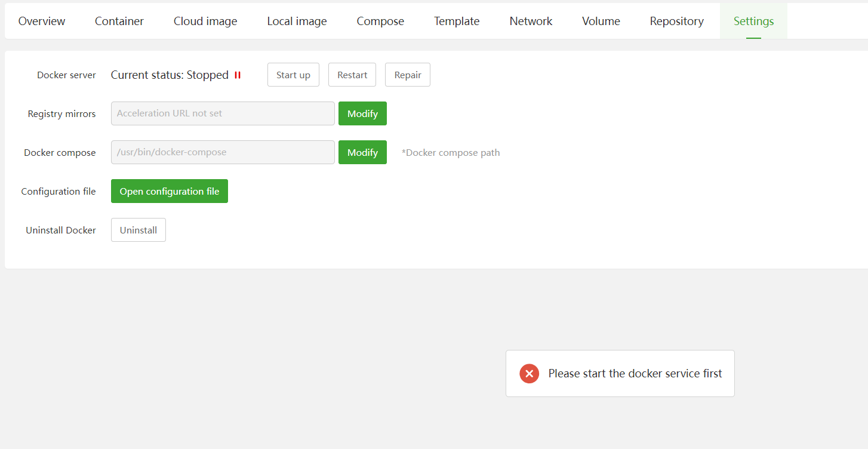Restart the Docker server

352,75
